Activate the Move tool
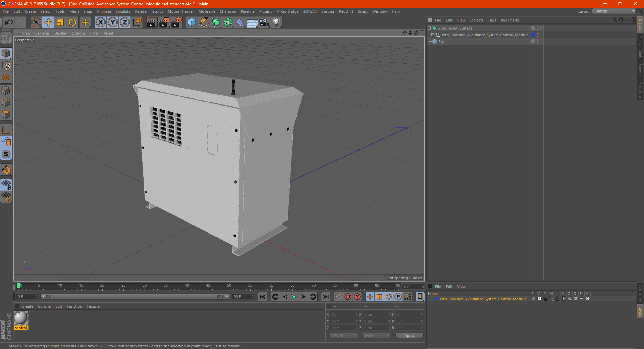 coord(48,22)
